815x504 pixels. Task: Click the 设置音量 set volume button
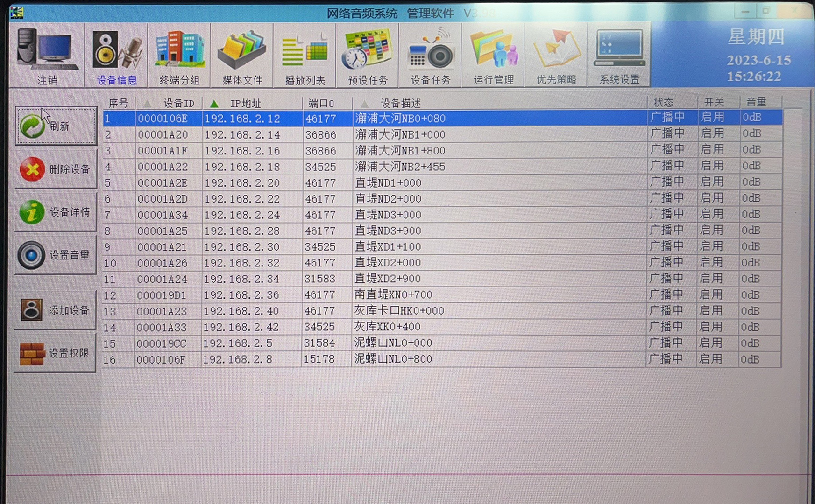pyautogui.click(x=56, y=255)
